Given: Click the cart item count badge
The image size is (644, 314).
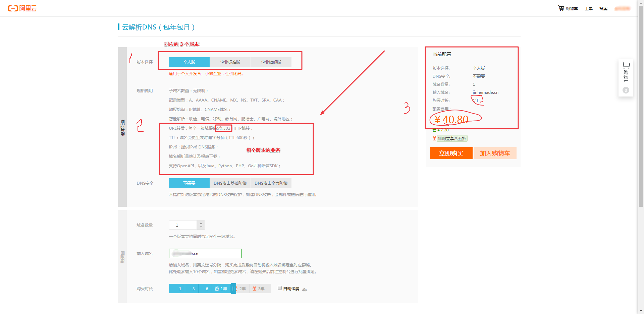Looking at the screenshot, I should [626, 90].
